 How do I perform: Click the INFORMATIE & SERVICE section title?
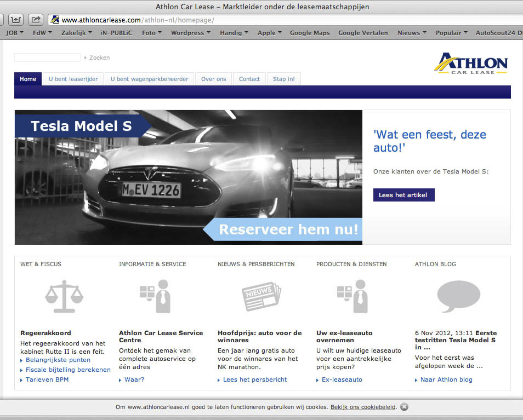point(152,264)
